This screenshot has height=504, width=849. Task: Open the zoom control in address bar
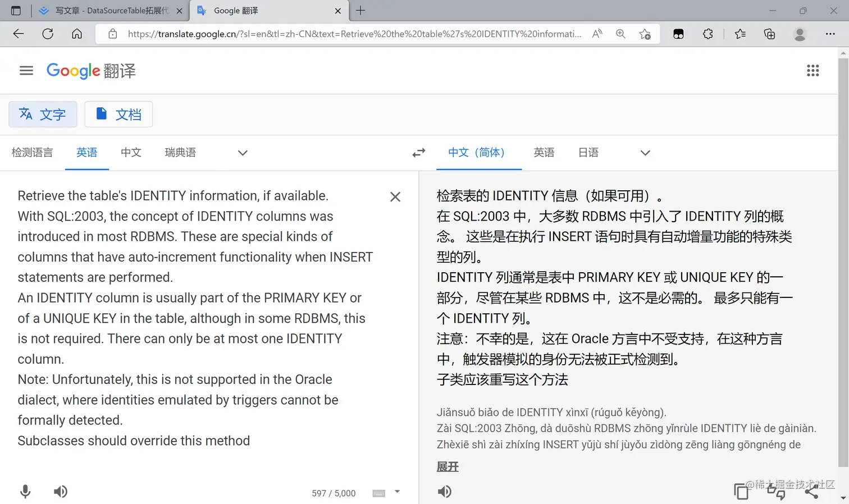[x=620, y=34]
